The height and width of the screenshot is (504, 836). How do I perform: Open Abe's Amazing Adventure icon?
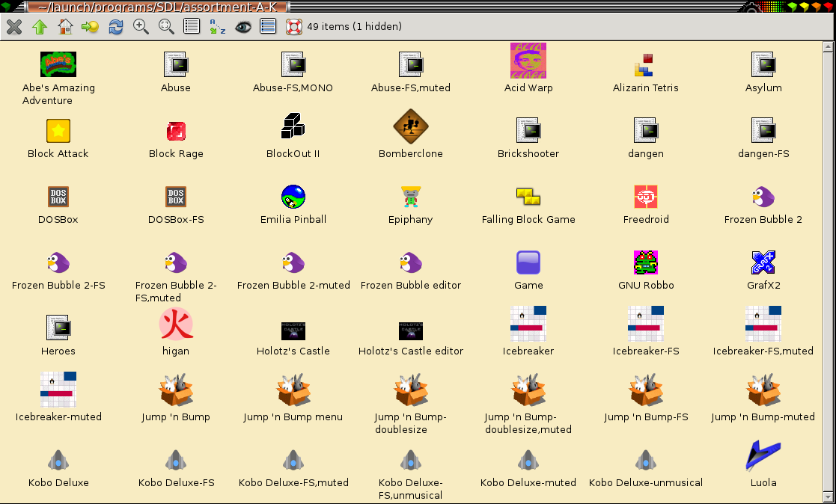click(x=58, y=64)
